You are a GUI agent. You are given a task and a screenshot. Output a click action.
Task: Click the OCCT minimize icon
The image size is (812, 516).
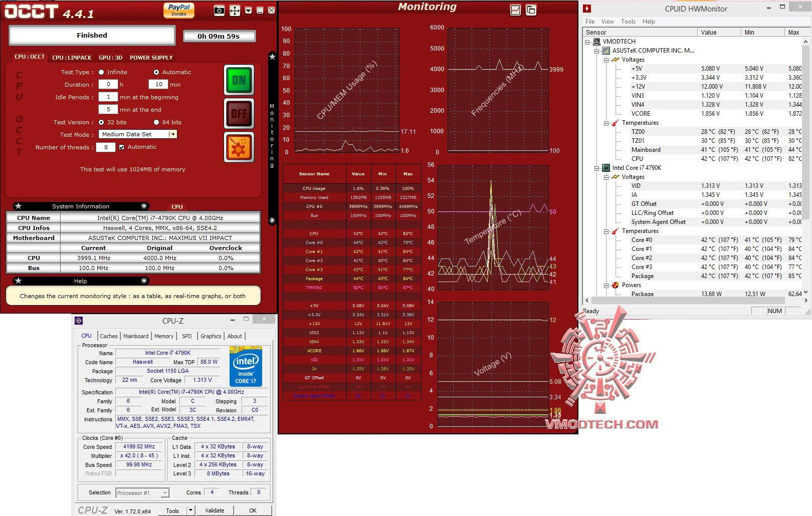[x=260, y=11]
